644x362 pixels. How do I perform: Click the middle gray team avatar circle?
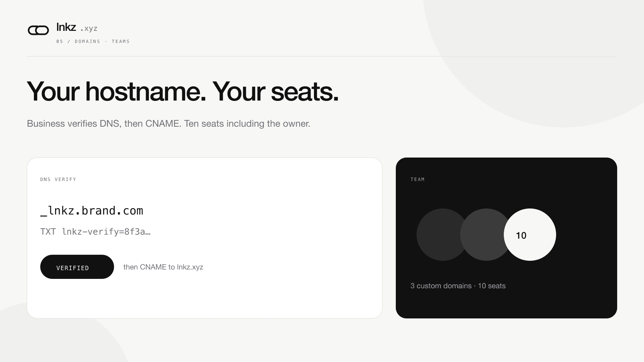[483, 235]
